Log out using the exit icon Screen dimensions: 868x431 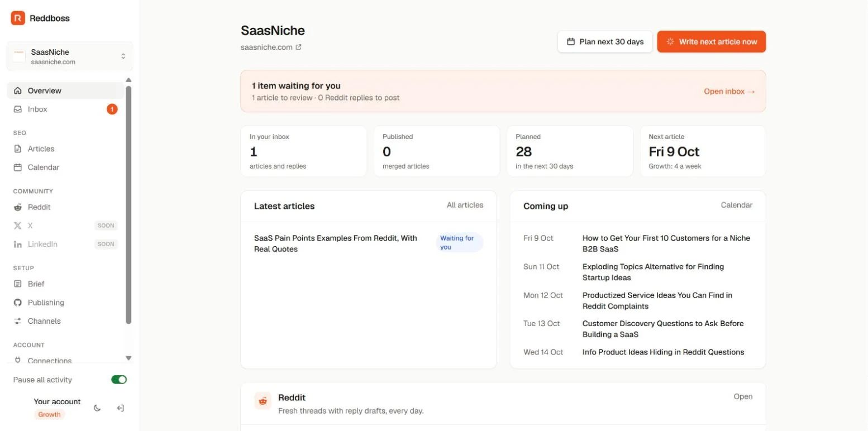click(120, 408)
